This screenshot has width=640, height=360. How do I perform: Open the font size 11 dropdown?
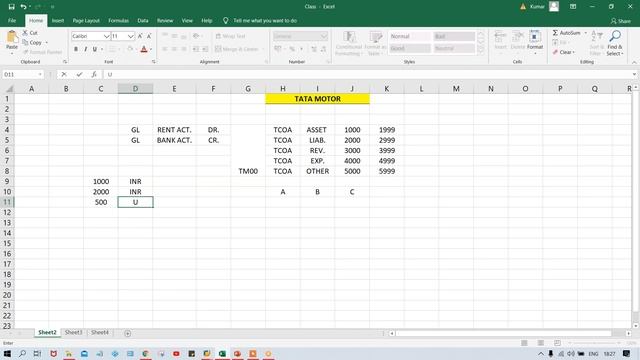pyautogui.click(x=131, y=36)
